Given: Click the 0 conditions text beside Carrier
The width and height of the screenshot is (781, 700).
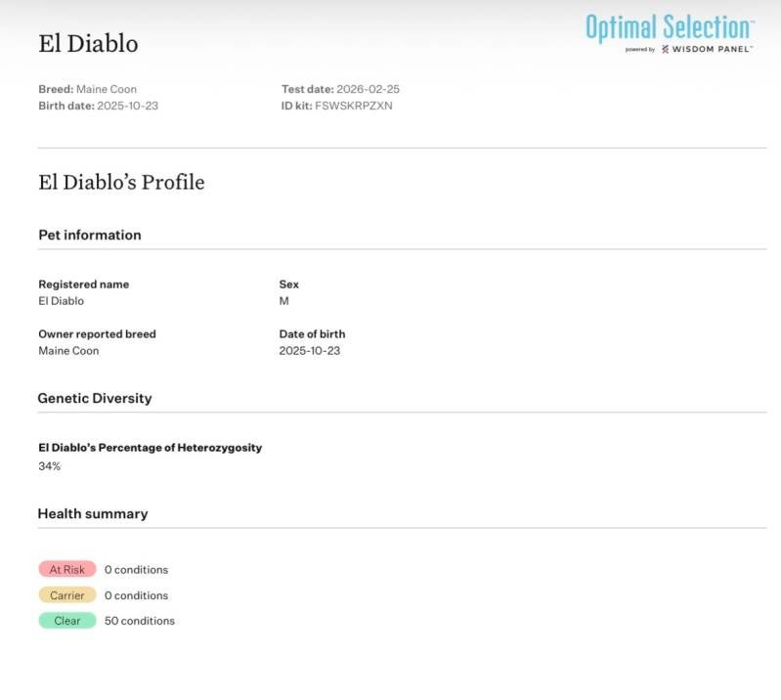Looking at the screenshot, I should [x=136, y=595].
